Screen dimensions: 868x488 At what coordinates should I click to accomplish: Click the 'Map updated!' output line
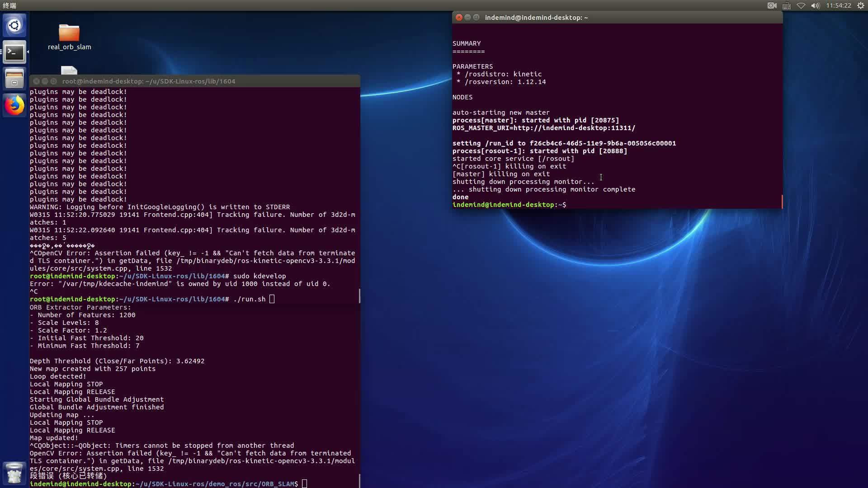54,438
